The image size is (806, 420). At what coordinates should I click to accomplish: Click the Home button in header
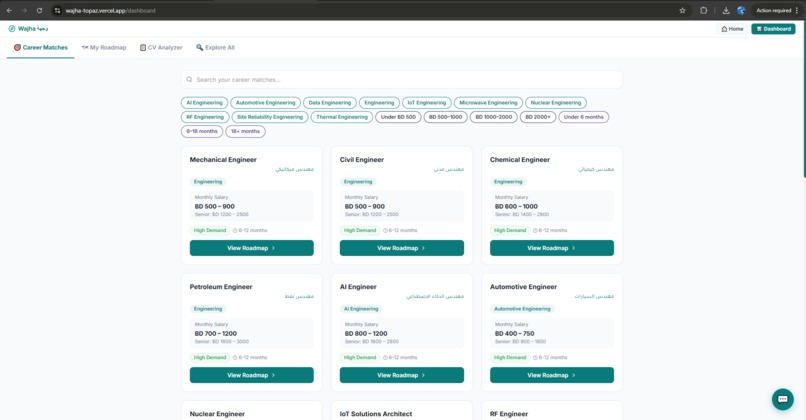[732, 29]
